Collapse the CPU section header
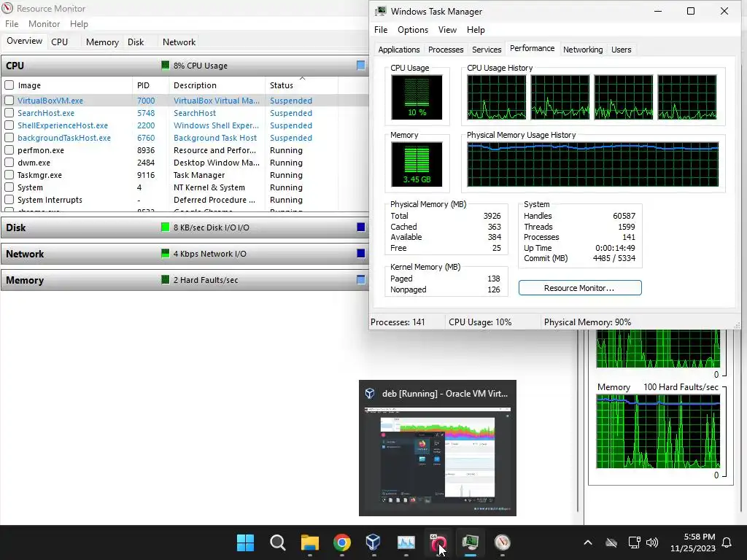Viewport: 747px width, 560px height. [185, 66]
